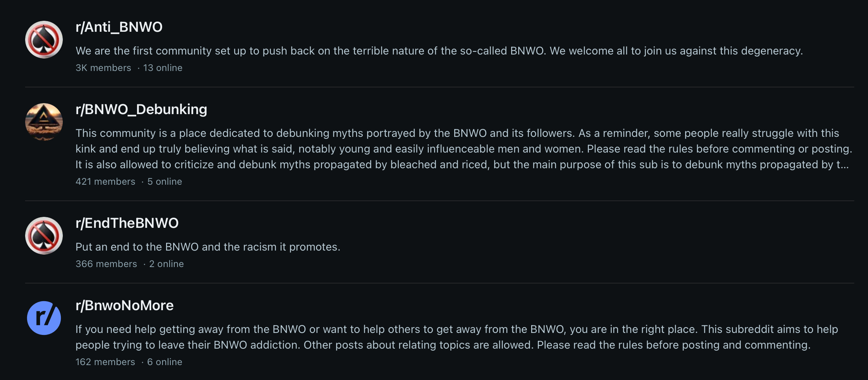The image size is (868, 380).
Task: Click the "162 members" count
Action: tap(105, 362)
